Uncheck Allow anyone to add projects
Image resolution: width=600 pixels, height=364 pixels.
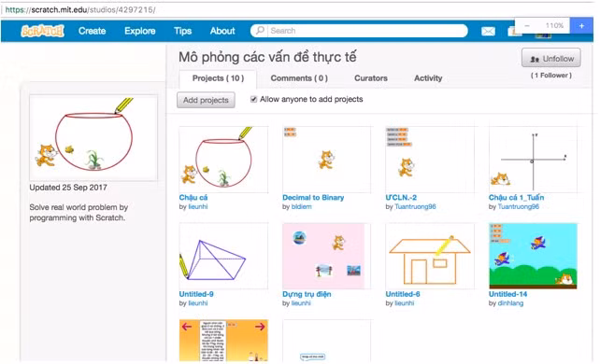(x=253, y=99)
